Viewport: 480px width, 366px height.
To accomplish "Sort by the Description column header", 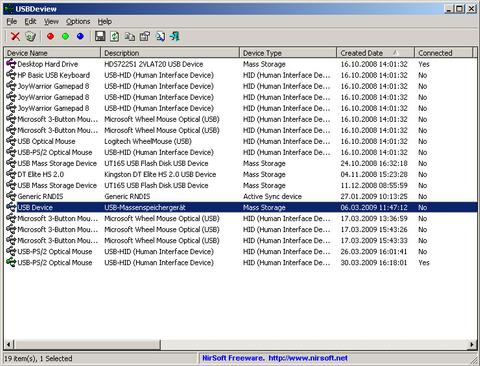I will tap(170, 53).
